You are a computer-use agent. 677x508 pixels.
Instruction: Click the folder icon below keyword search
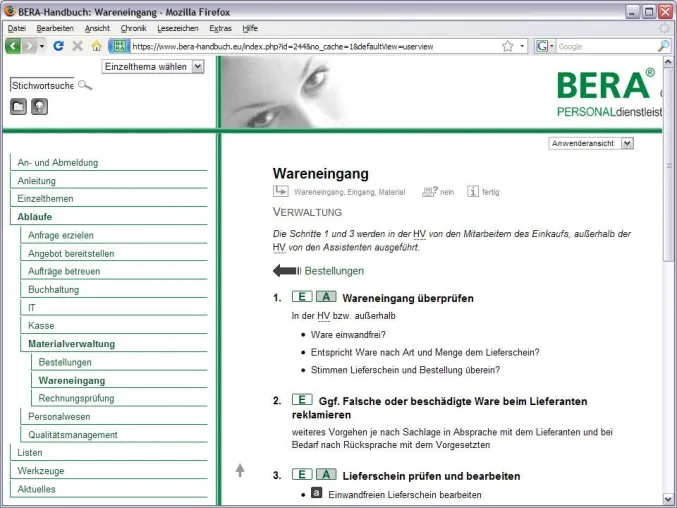18,106
